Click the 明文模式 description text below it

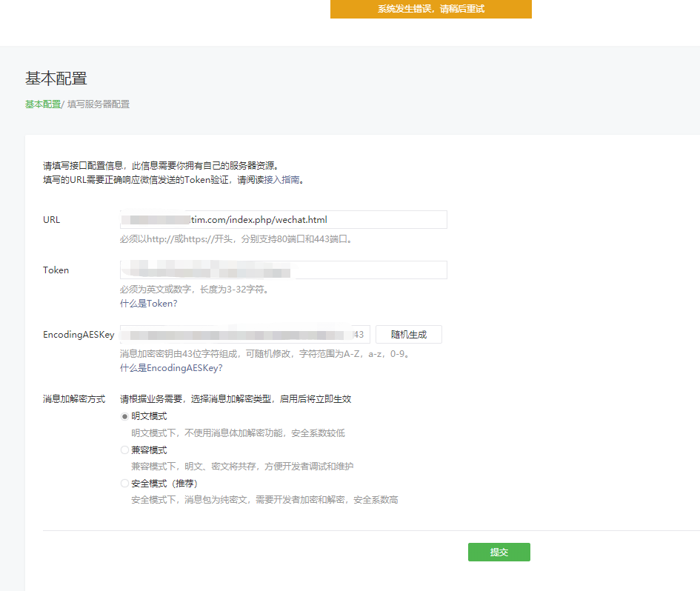click(238, 433)
